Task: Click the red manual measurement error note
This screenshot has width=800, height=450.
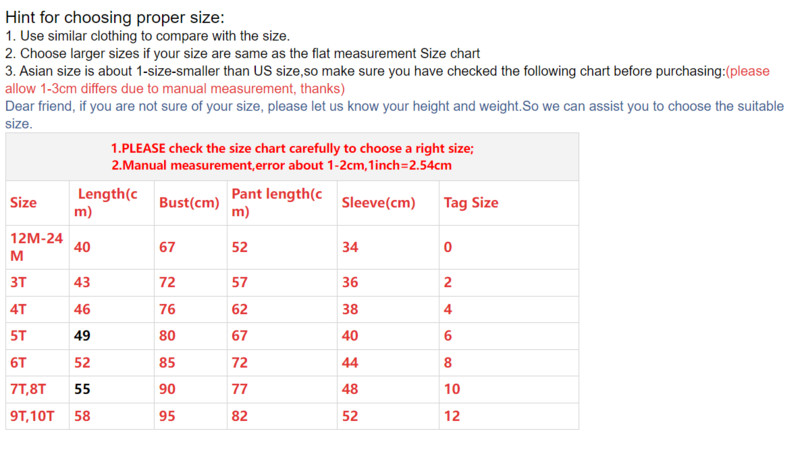Action: coord(281,165)
